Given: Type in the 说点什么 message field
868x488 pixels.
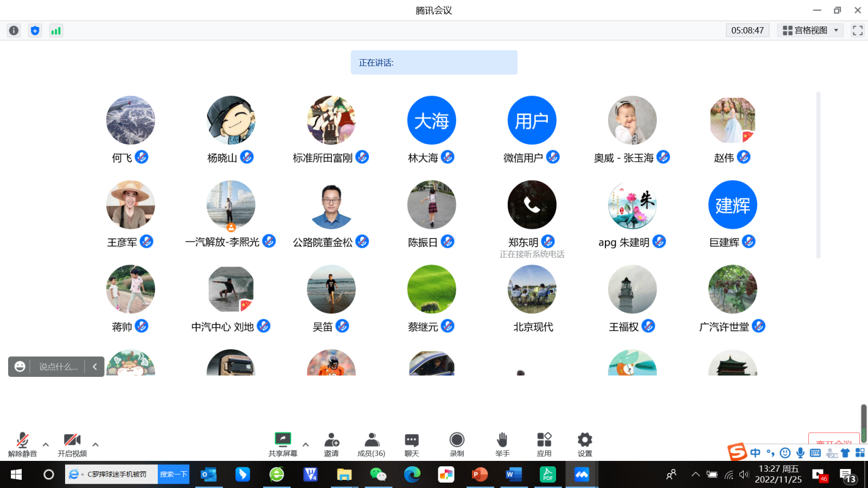Looking at the screenshot, I should 58,367.
